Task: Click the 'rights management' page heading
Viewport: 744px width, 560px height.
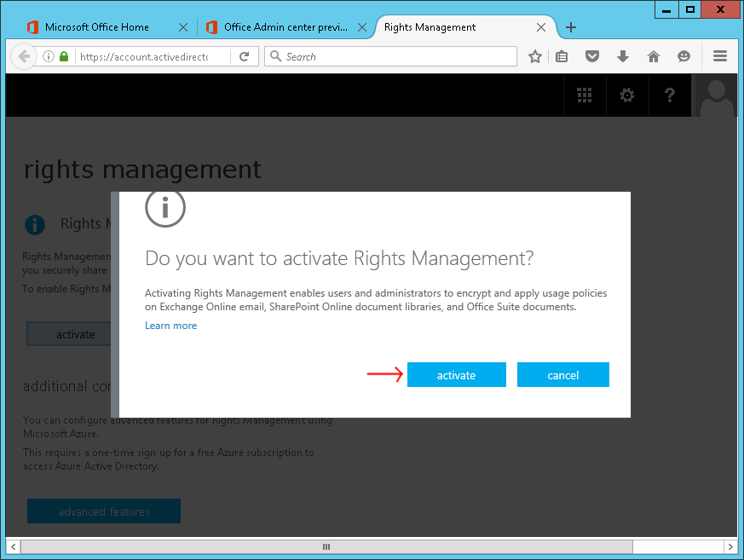Action: pyautogui.click(x=142, y=170)
